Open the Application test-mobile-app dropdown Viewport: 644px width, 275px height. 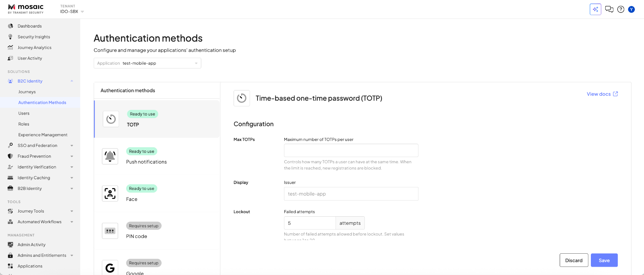click(147, 63)
